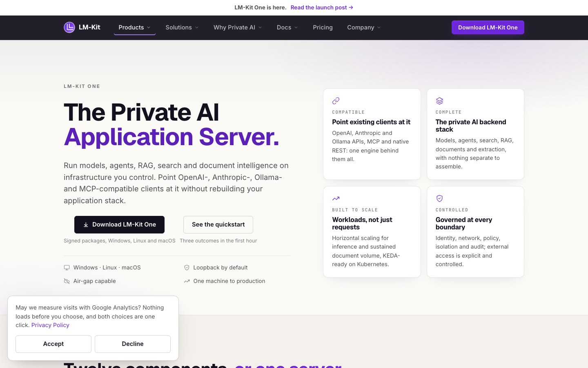Open the Privacy Policy link
The image size is (588, 368).
click(x=50, y=325)
